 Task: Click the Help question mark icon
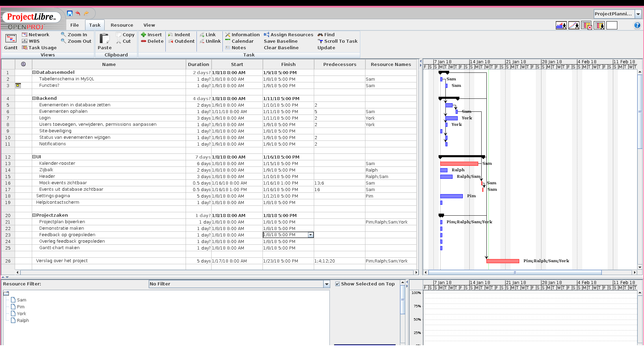pos(637,25)
